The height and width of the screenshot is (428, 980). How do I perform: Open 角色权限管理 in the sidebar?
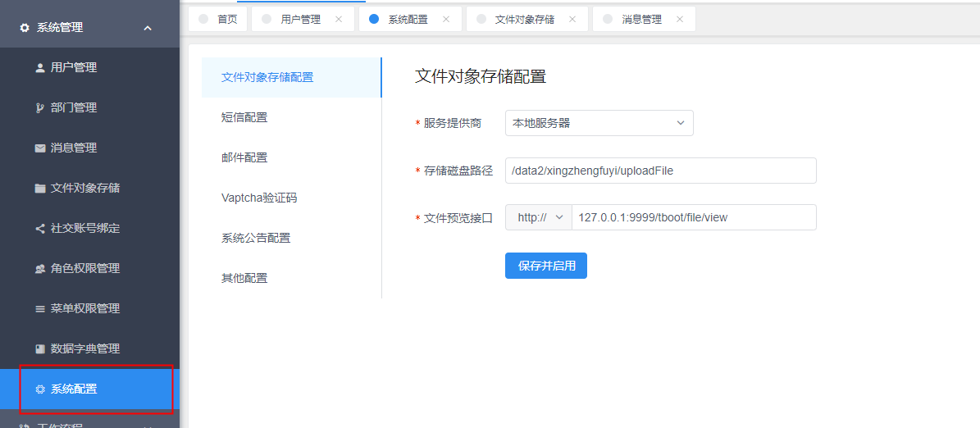pyautogui.click(x=90, y=268)
